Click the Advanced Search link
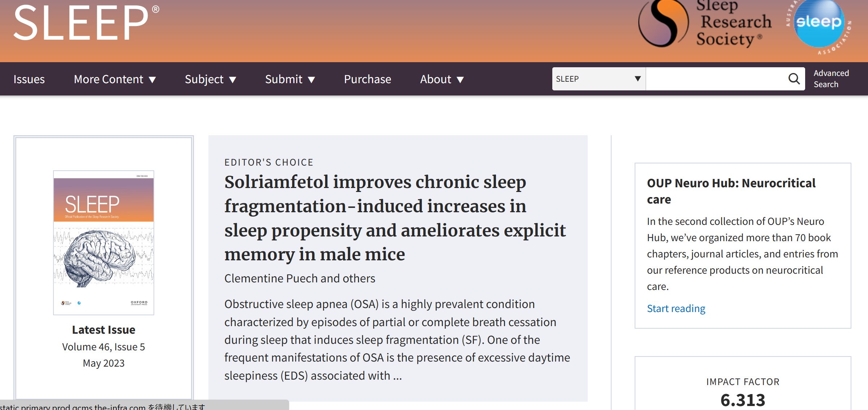The image size is (868, 410). [831, 78]
